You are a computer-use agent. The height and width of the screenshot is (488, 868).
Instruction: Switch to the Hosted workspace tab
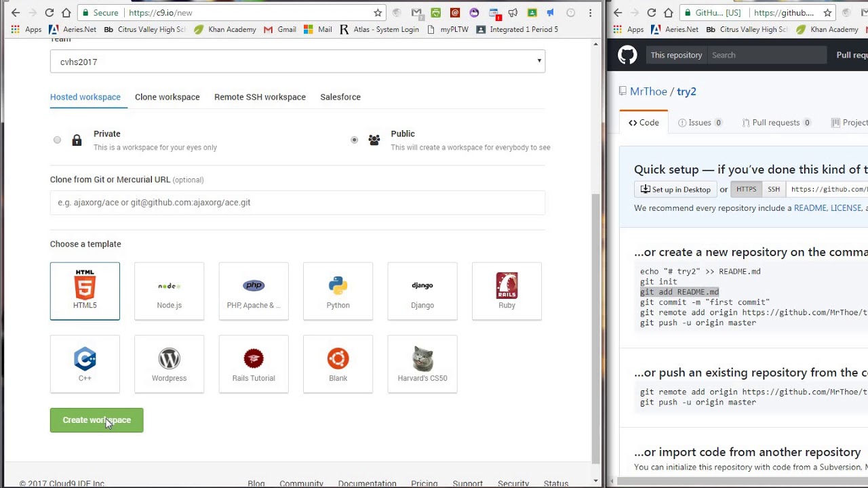click(x=85, y=97)
